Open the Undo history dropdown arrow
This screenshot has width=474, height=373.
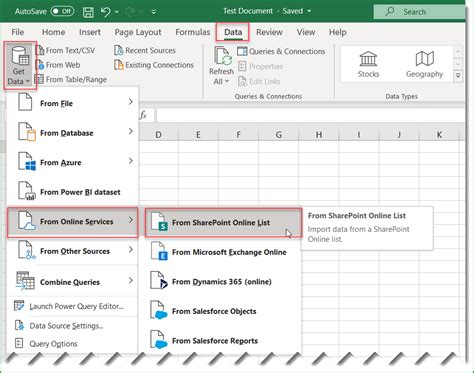(x=117, y=12)
